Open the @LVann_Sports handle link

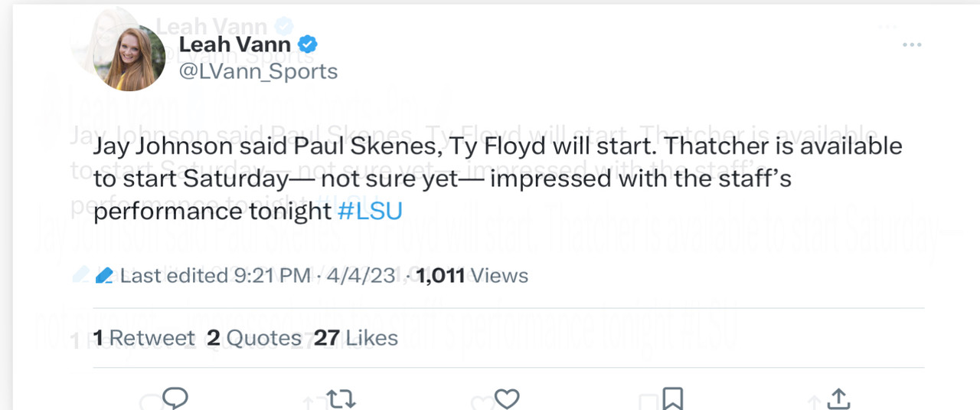tap(257, 71)
